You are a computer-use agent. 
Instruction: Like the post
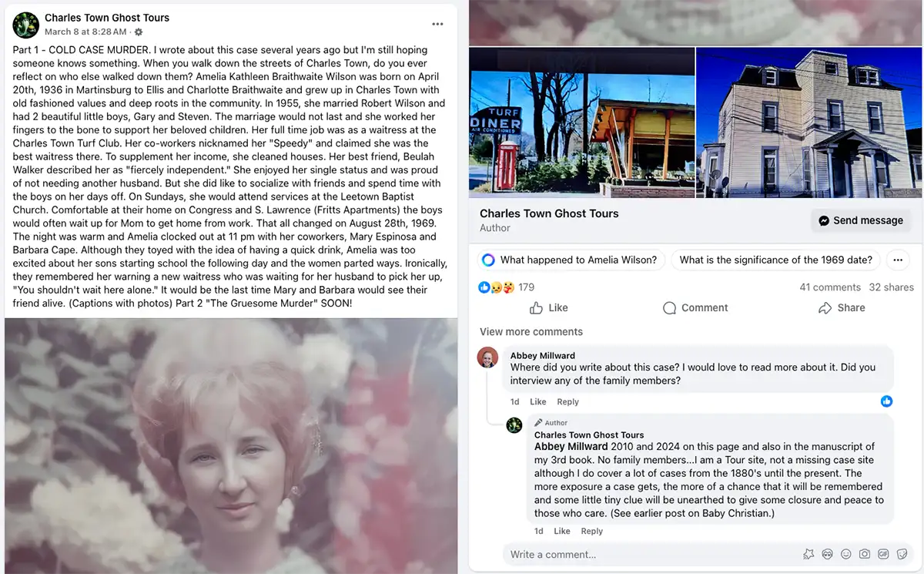[x=548, y=307]
